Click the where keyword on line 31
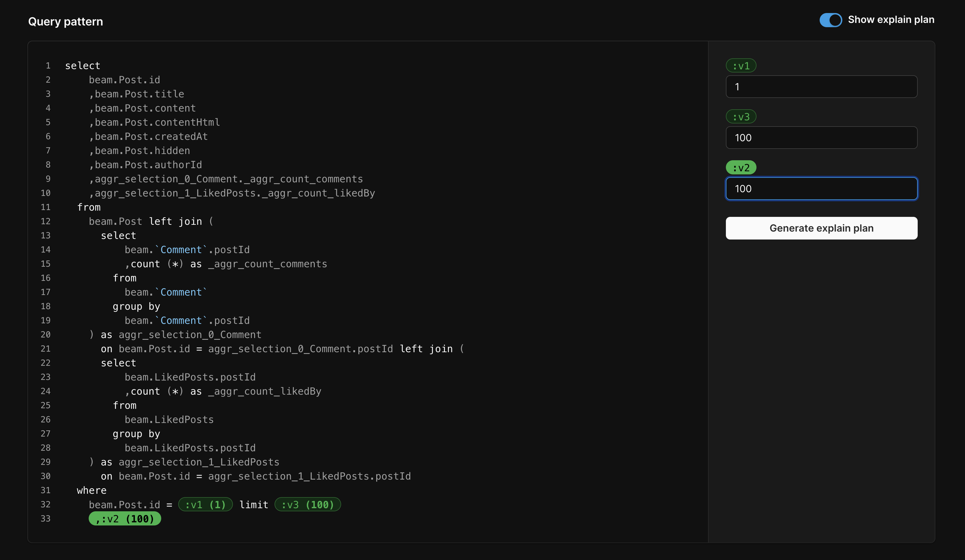Screen dimensions: 965x560 (92, 490)
